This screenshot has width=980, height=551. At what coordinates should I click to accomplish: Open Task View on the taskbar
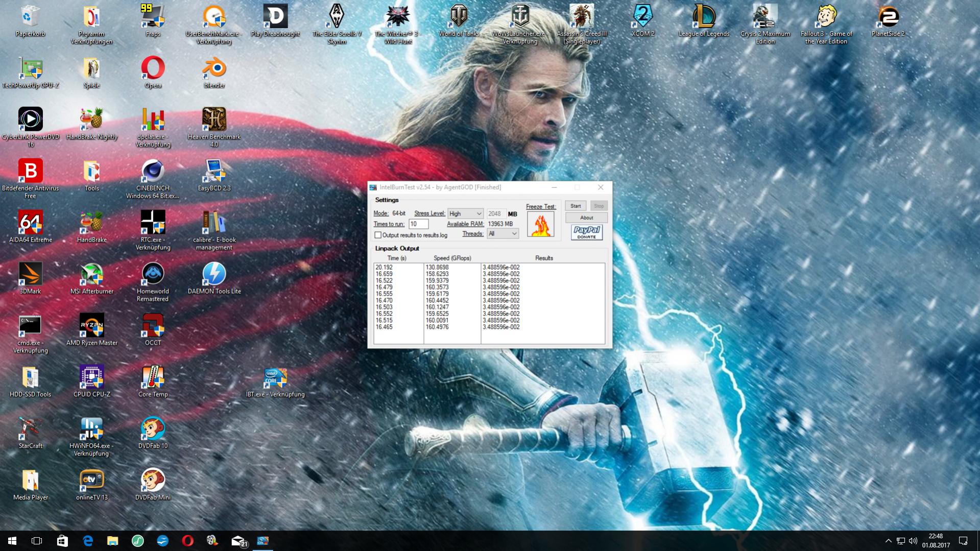[x=37, y=541]
